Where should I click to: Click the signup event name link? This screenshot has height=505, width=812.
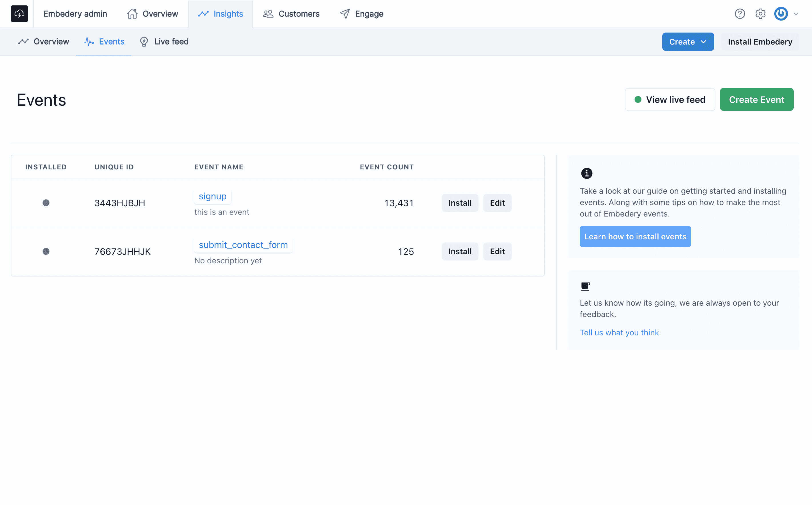[213, 196]
